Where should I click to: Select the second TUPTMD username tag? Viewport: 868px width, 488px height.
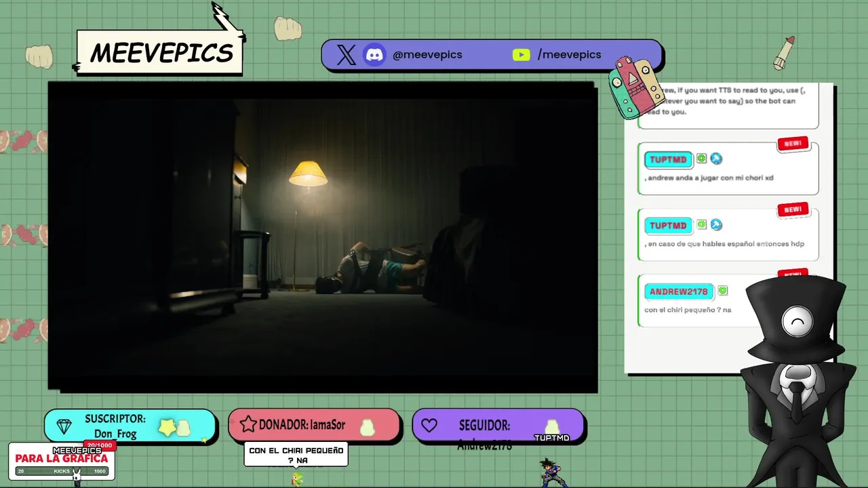tap(669, 225)
